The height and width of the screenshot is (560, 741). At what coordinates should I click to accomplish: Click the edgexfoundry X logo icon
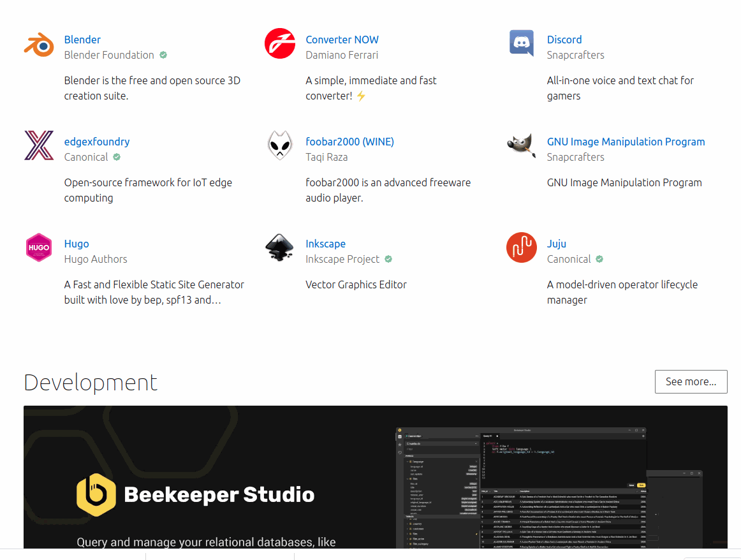tap(39, 145)
